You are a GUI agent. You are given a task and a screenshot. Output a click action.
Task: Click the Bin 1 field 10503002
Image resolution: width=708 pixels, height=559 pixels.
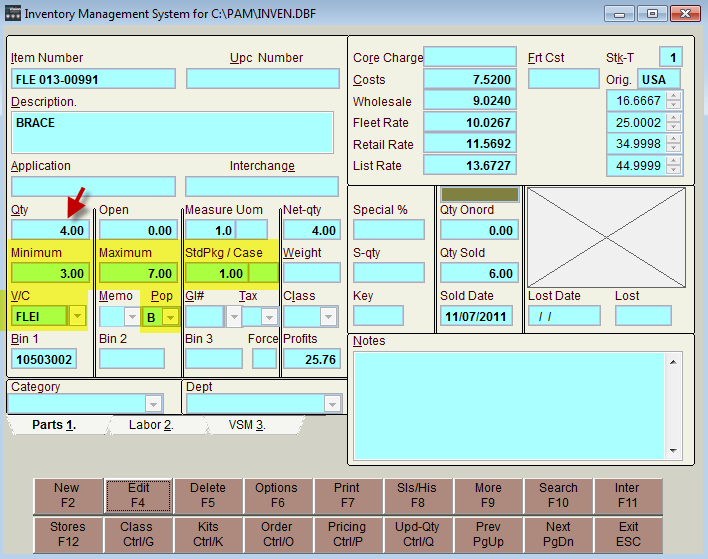click(x=44, y=359)
